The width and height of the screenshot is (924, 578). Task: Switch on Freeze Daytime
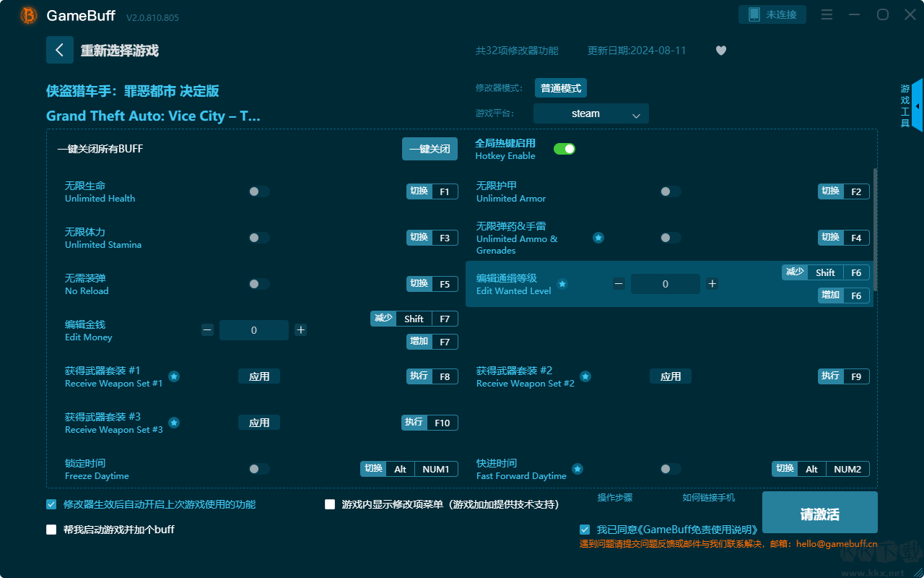pos(259,469)
